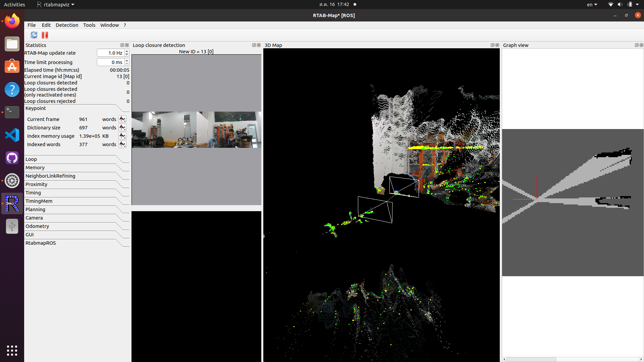Open the Detection menu
This screenshot has width=644, height=362.
[x=67, y=25]
